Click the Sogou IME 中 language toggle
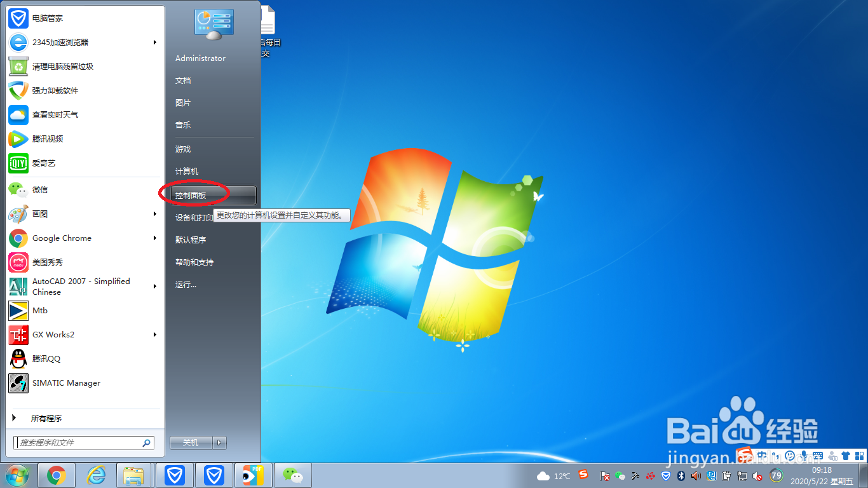This screenshot has height=488, width=868. point(762,455)
